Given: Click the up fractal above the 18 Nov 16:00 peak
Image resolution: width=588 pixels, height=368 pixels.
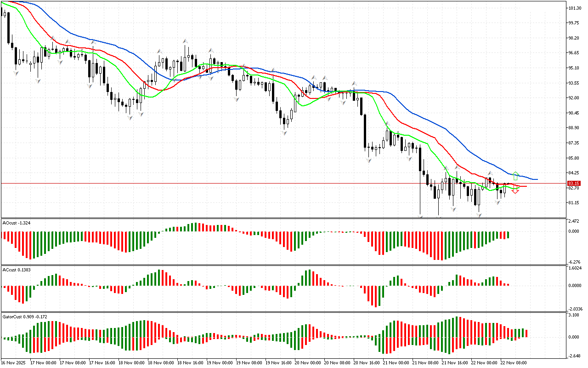Looking at the screenshot, I should pyautogui.click(x=186, y=41).
